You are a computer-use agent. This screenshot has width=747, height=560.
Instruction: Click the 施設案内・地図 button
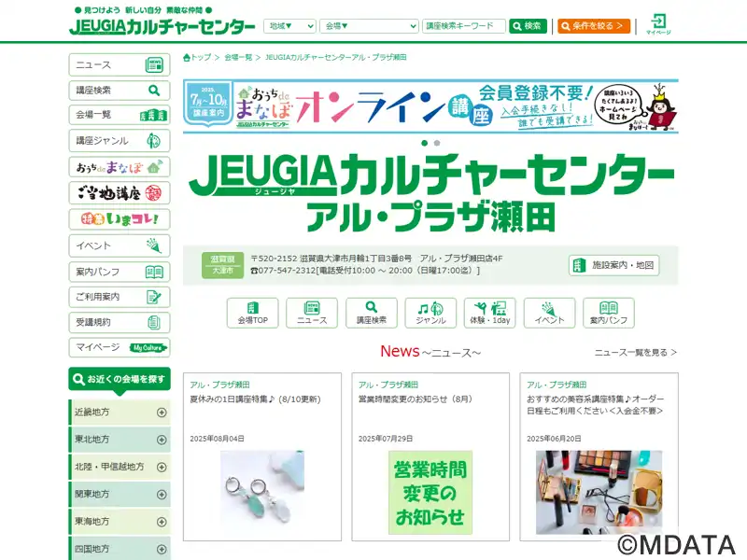tap(614, 265)
